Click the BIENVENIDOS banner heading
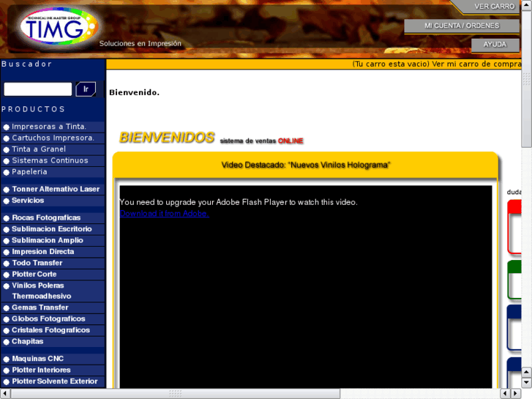Image resolution: width=532 pixels, height=399 pixels. coord(167,138)
